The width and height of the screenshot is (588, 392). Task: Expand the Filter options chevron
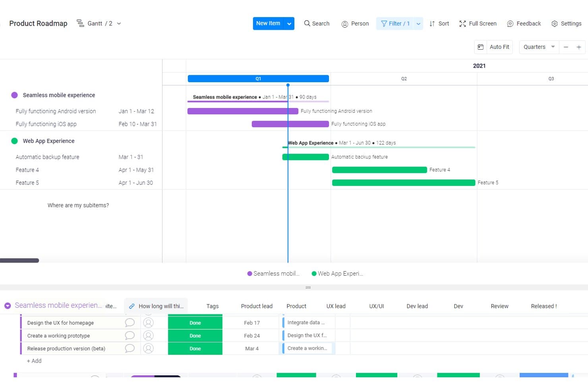pyautogui.click(x=418, y=24)
